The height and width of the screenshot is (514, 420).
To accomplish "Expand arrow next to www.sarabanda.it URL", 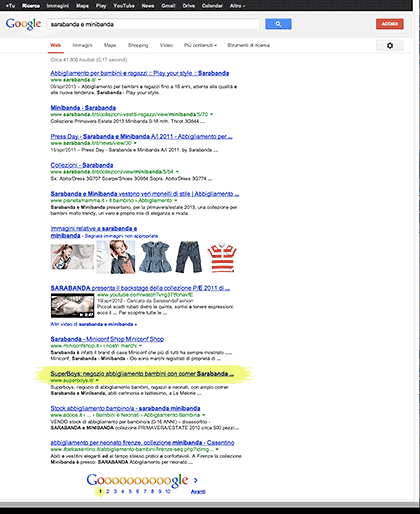I will coord(99,80).
